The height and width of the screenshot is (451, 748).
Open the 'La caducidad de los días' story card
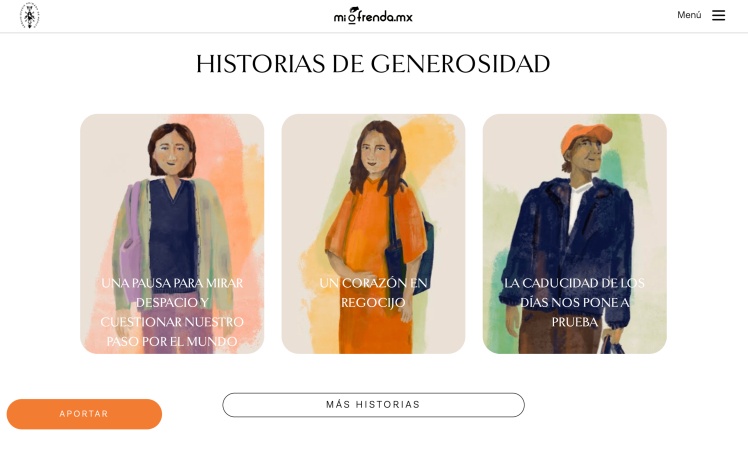(x=575, y=234)
